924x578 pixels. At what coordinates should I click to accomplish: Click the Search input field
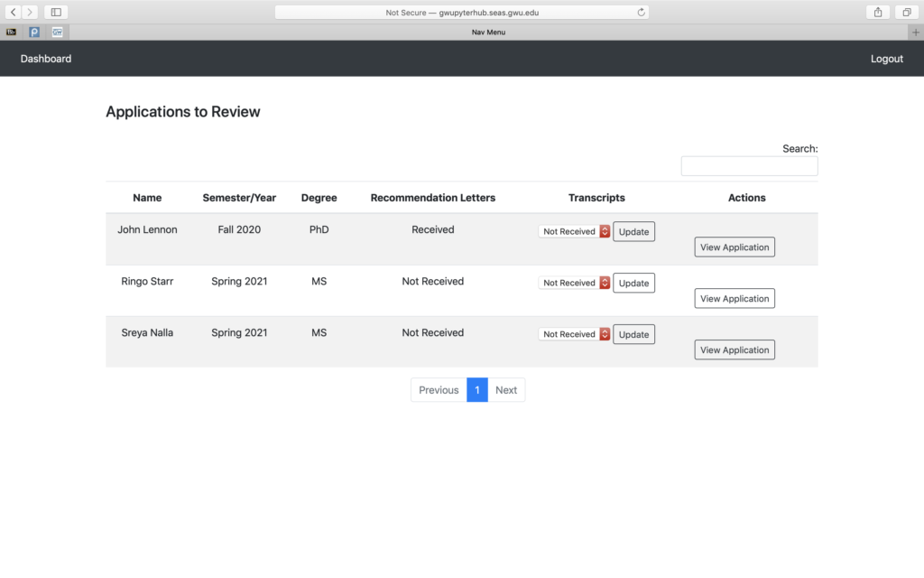pos(749,166)
